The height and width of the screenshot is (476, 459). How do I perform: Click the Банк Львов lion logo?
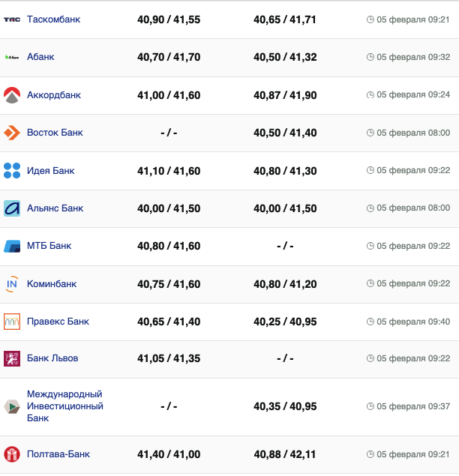coord(12,358)
